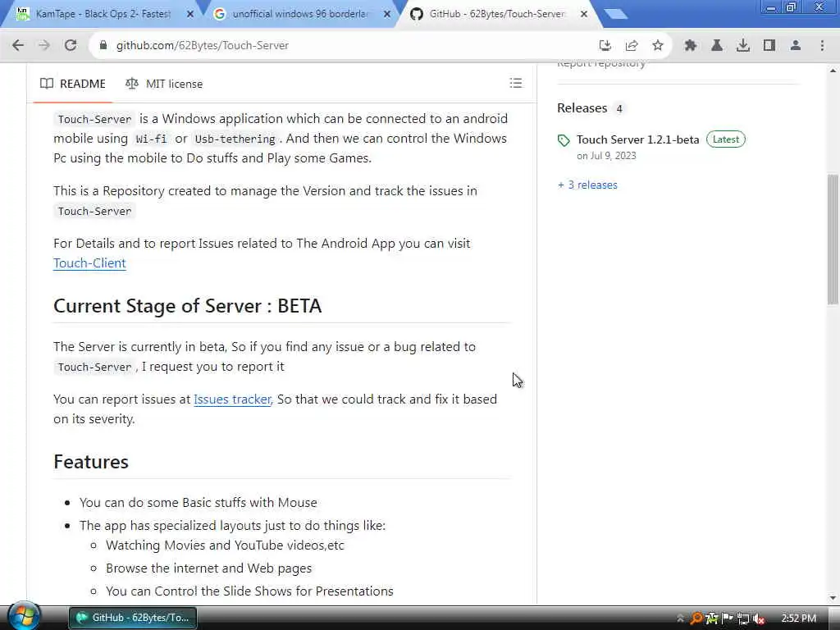Click the install/download page icon in address bar
The height and width of the screenshot is (630, 840).
pyautogui.click(x=605, y=46)
